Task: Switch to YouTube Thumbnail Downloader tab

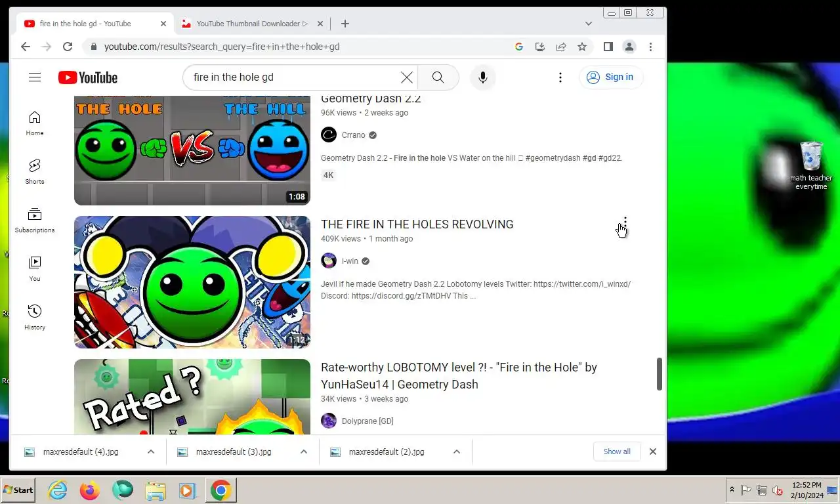Action: point(252,24)
